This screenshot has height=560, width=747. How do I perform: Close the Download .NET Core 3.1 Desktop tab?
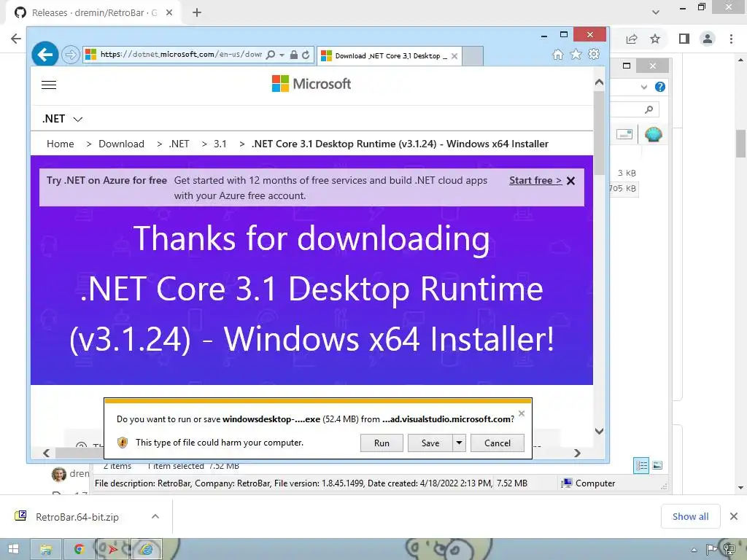click(x=454, y=56)
